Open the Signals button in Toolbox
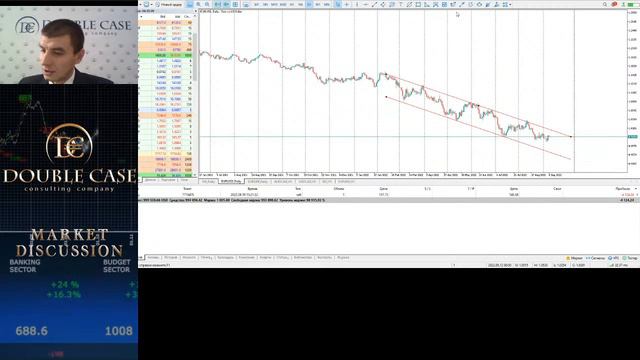Screen dimensions: 640x360 596,258
